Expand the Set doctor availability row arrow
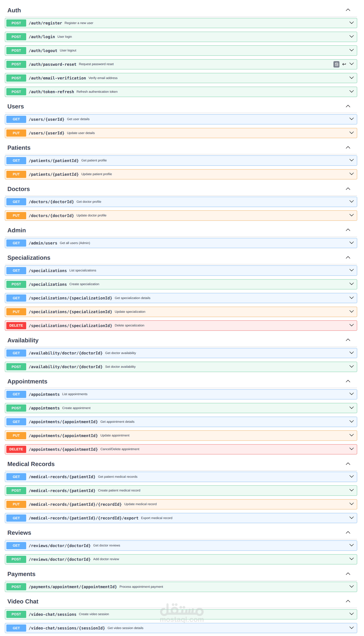This screenshot has height=636, width=364. pos(352,367)
